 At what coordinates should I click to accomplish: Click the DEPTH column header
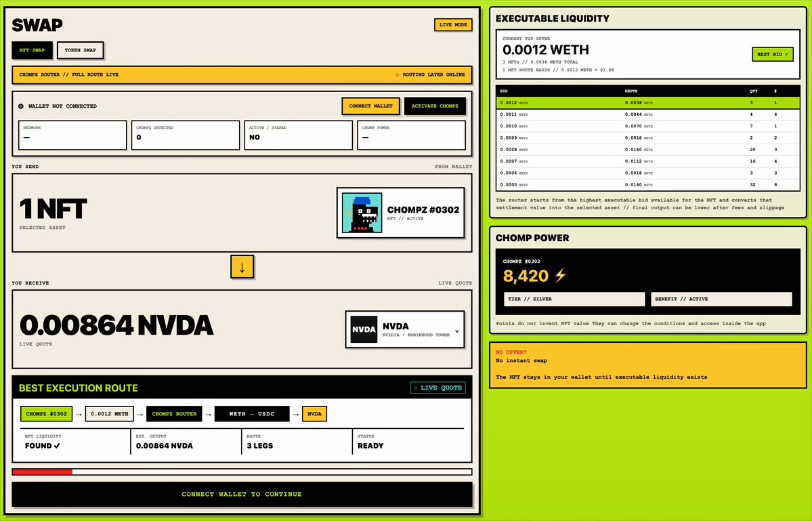click(x=631, y=91)
